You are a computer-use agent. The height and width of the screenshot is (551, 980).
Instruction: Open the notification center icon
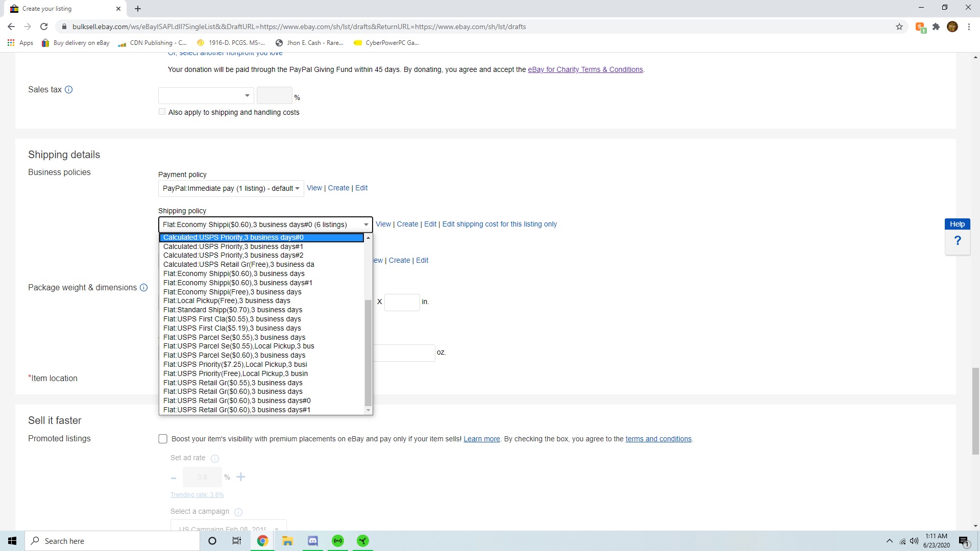[x=964, y=541]
